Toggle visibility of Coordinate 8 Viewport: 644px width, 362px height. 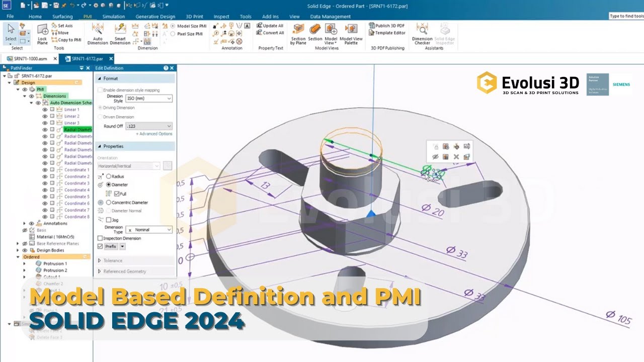[x=45, y=217]
